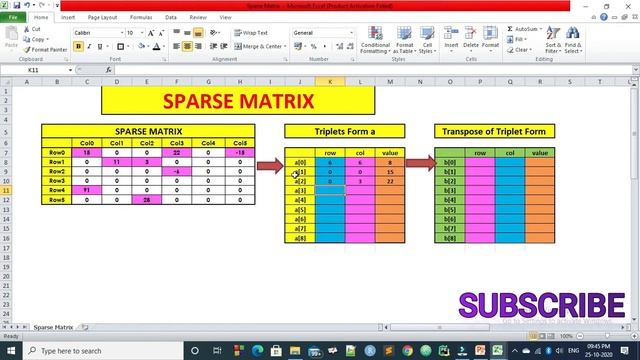Toggle bottom vertical alignment
The width and height of the screenshot is (640, 360).
[x=198, y=33]
